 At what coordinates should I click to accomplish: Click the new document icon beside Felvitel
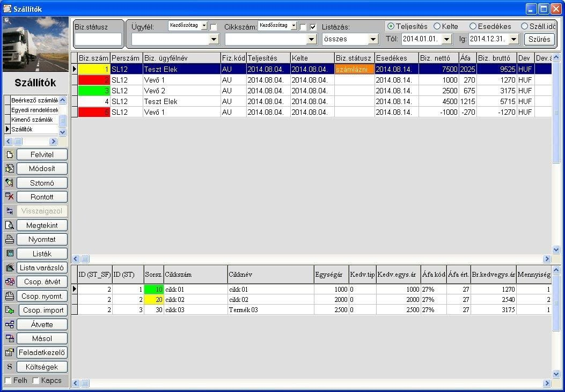9,155
